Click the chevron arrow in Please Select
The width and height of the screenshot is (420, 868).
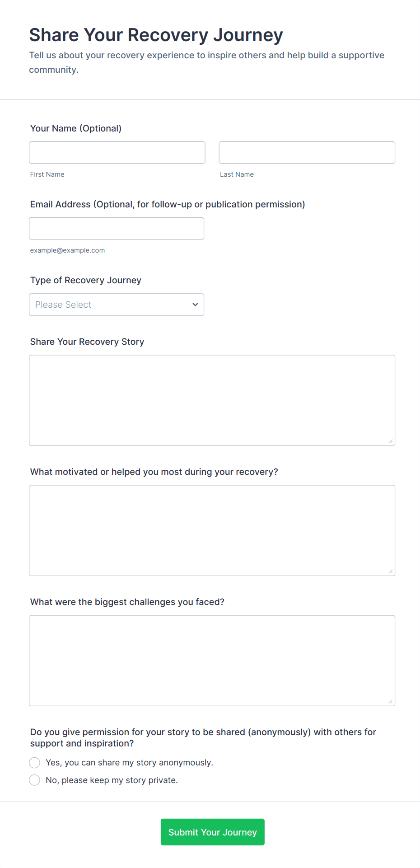pos(195,305)
